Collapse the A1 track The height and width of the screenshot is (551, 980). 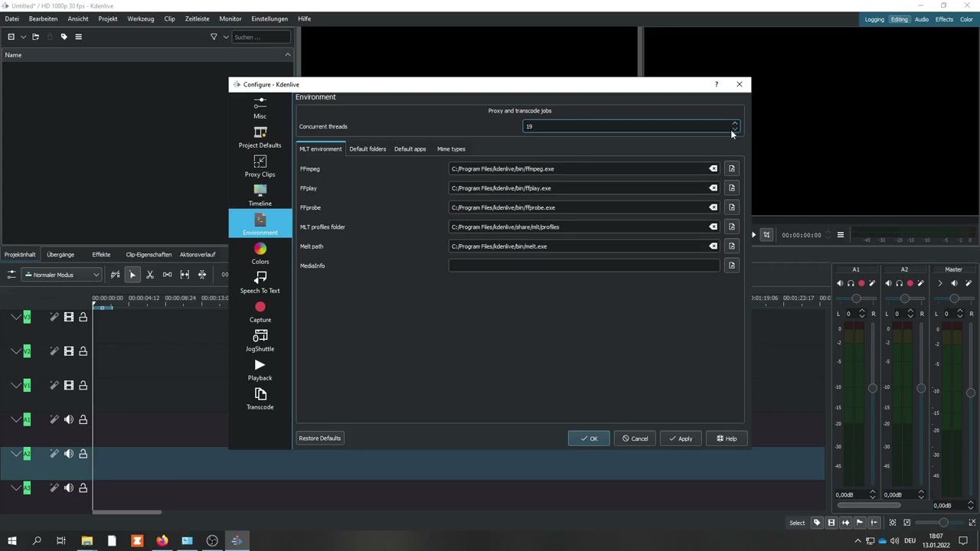(15, 419)
